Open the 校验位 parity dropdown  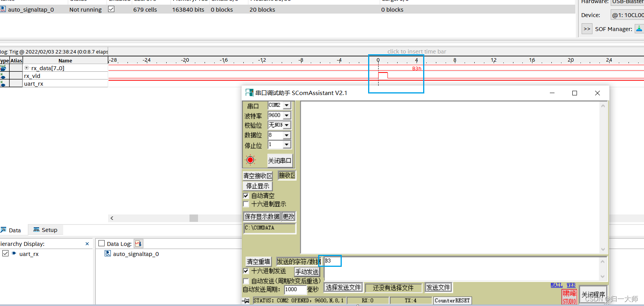(287, 125)
